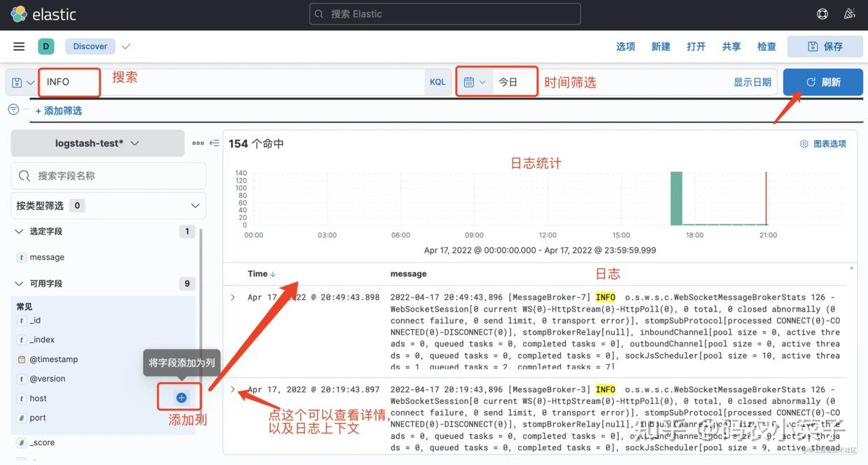This screenshot has height=465, width=868.
Task: Open the logstash-test* index pattern dropdown
Action: (97, 142)
